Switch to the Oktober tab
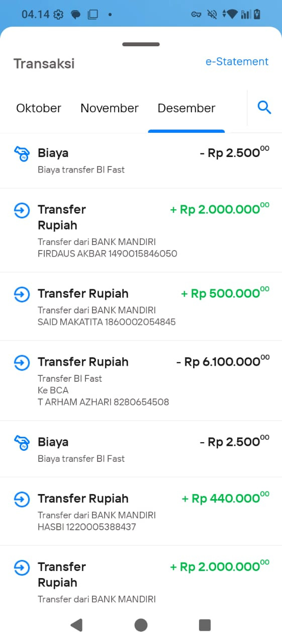 (x=39, y=108)
